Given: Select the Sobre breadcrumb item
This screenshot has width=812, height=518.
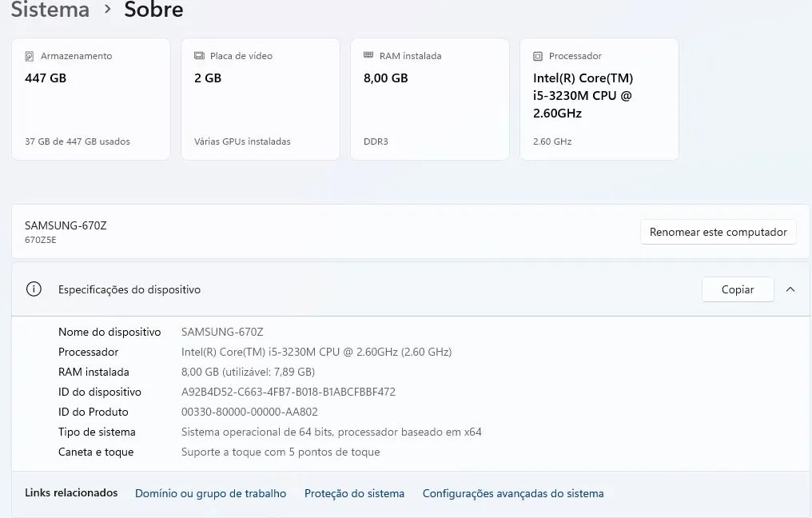Looking at the screenshot, I should click(153, 10).
